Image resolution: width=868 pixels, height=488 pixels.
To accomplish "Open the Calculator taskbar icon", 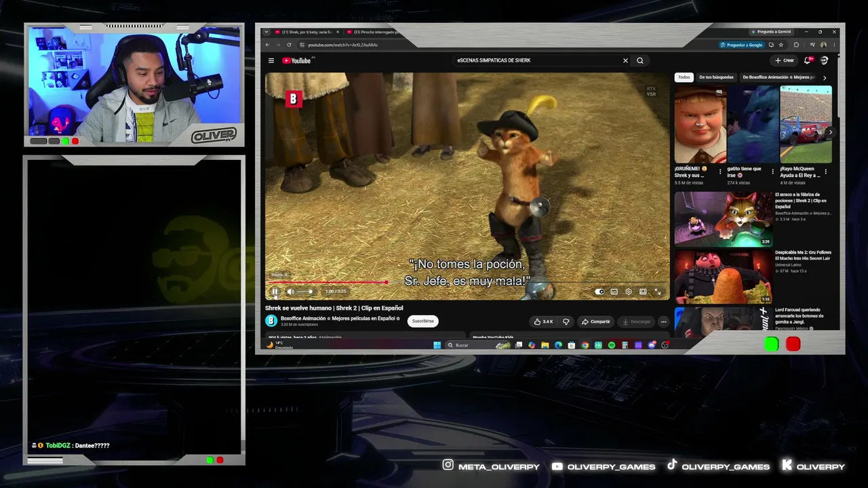I will click(x=625, y=345).
